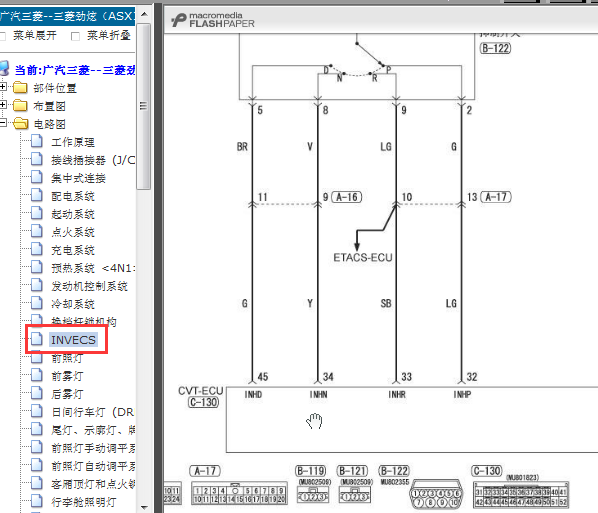Click the A-17 connector pinout thumbnail
This screenshot has height=513, width=598.
coord(240,494)
